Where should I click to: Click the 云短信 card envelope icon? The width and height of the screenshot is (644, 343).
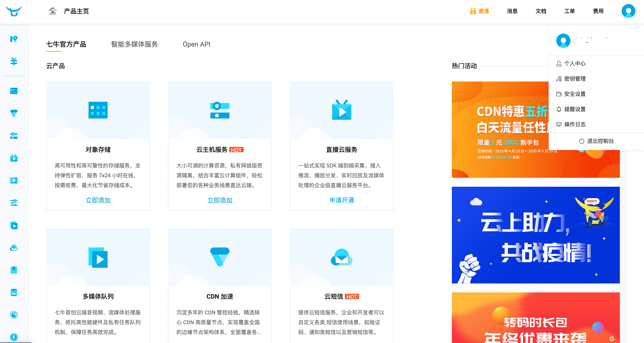(x=341, y=257)
